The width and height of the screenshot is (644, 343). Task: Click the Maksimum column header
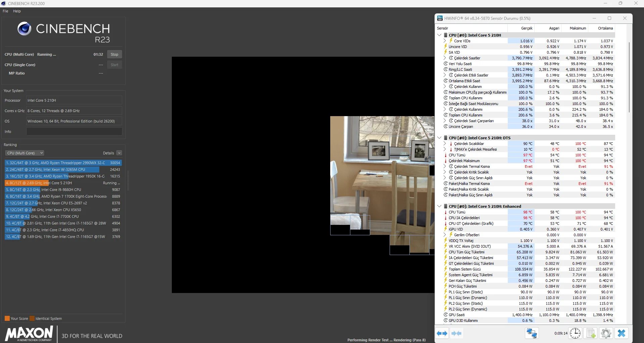pyautogui.click(x=575, y=28)
